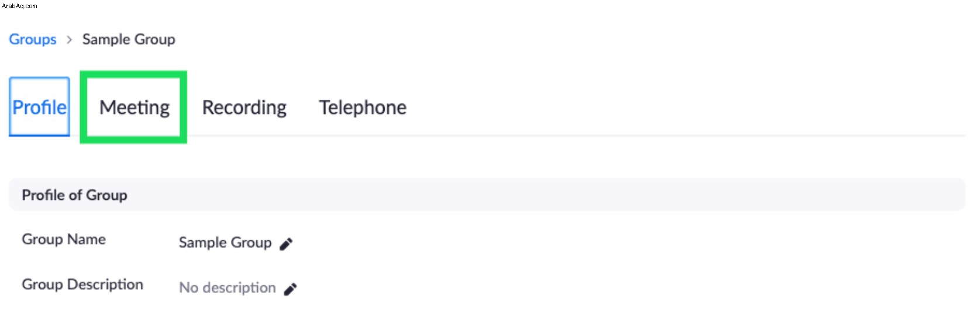This screenshot has height=311, width=980.
Task: Edit the group name with the pencil icon
Action: click(x=286, y=244)
